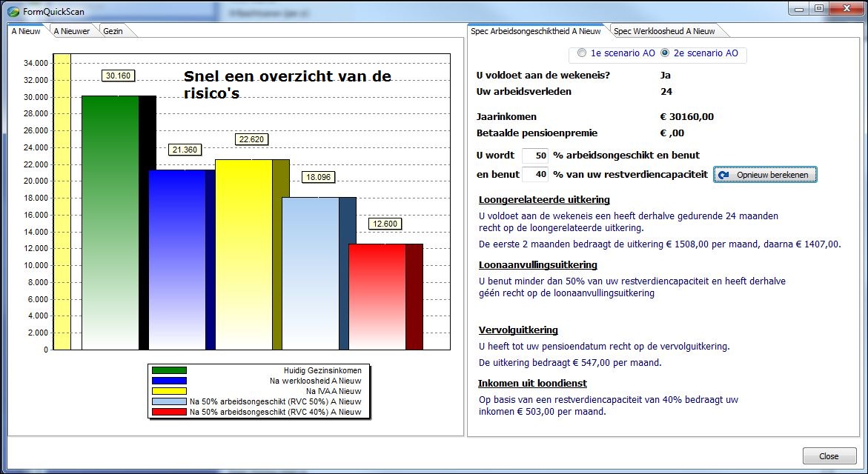The height and width of the screenshot is (474, 868).
Task: Click the 'Na werkloosheid A Nieuw' legend text
Action: [316, 381]
